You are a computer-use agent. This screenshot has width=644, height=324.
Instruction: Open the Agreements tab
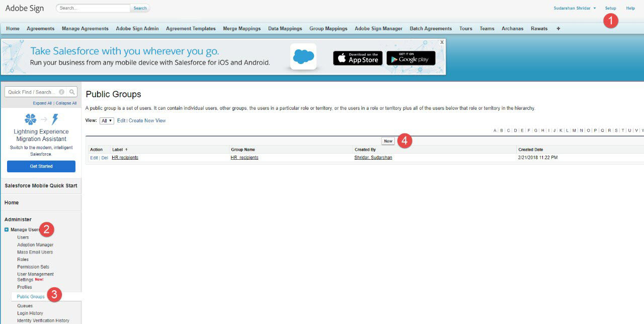41,29
